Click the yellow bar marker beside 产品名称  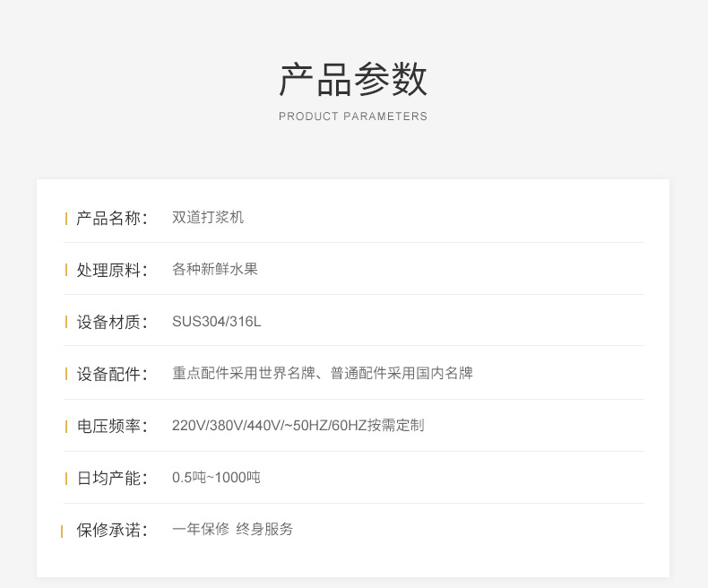point(66,219)
